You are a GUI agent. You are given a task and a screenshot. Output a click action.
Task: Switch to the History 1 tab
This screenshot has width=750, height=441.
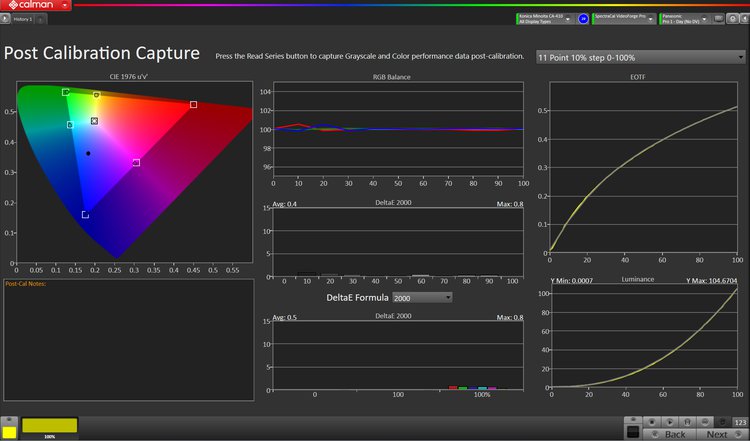[22, 19]
